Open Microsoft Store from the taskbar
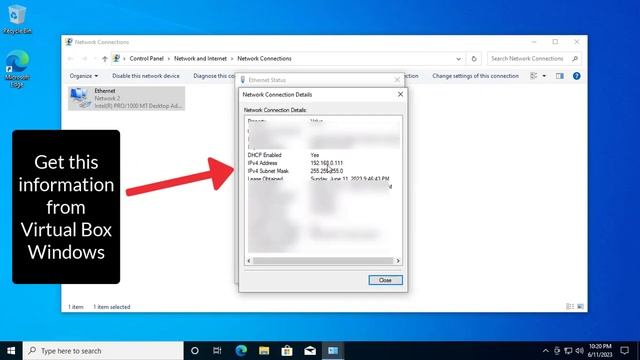Screen dimensions: 640x360 coord(287,351)
